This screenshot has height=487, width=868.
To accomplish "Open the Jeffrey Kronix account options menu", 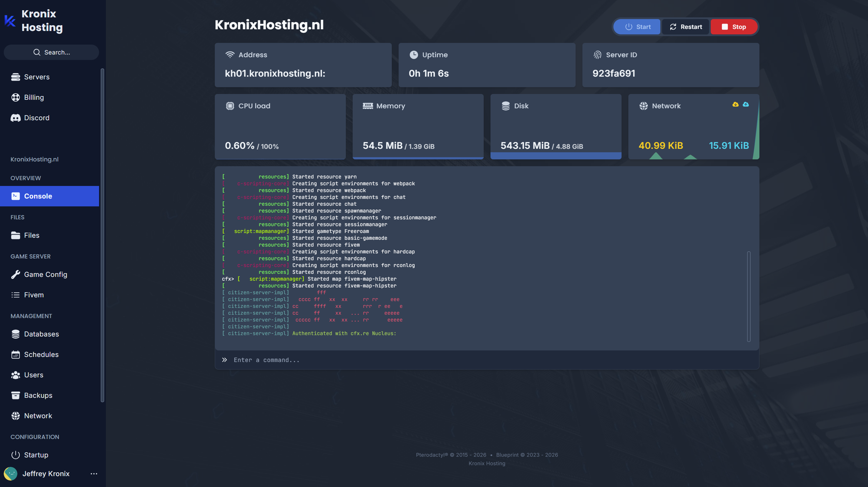I will 94,474.
